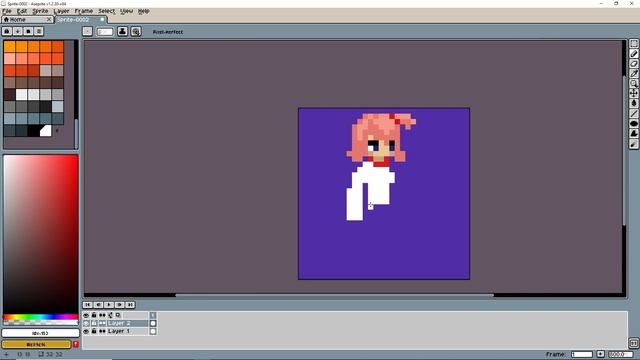Pick a color in the red shade picker

coord(40,234)
